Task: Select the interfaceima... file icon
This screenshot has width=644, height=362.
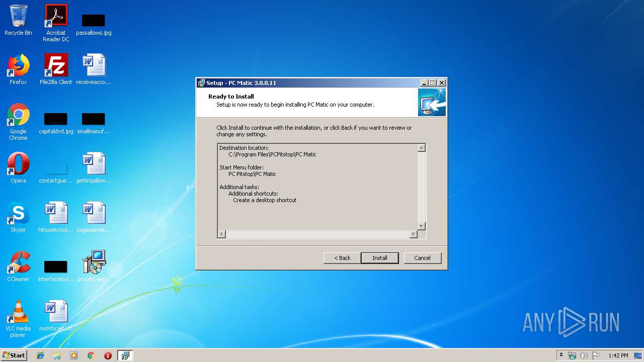Action: coord(56,270)
